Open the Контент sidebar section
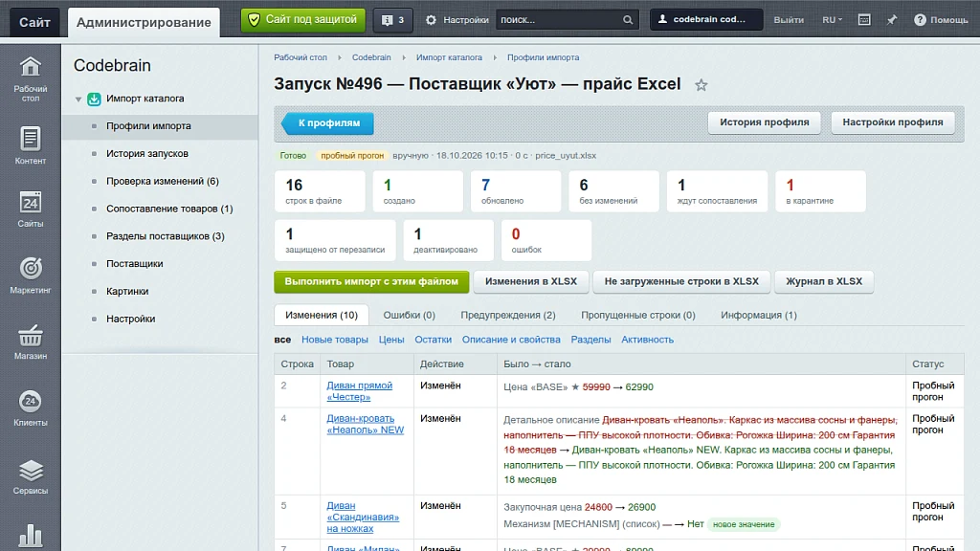This screenshot has height=551, width=980. pos(30,145)
